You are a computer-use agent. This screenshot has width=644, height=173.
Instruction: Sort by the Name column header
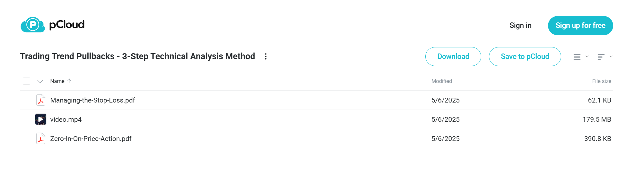(x=57, y=81)
